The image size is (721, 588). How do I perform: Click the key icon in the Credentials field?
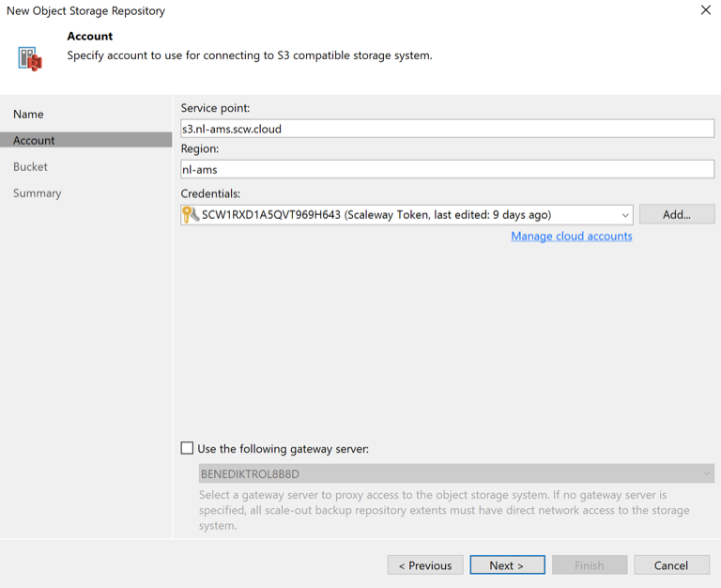(x=191, y=215)
